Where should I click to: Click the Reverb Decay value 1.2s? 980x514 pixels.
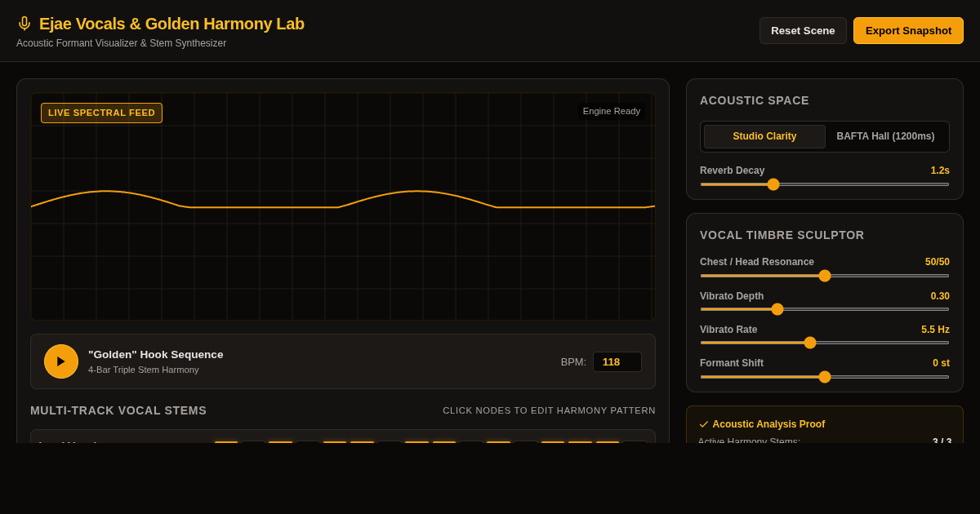click(940, 171)
